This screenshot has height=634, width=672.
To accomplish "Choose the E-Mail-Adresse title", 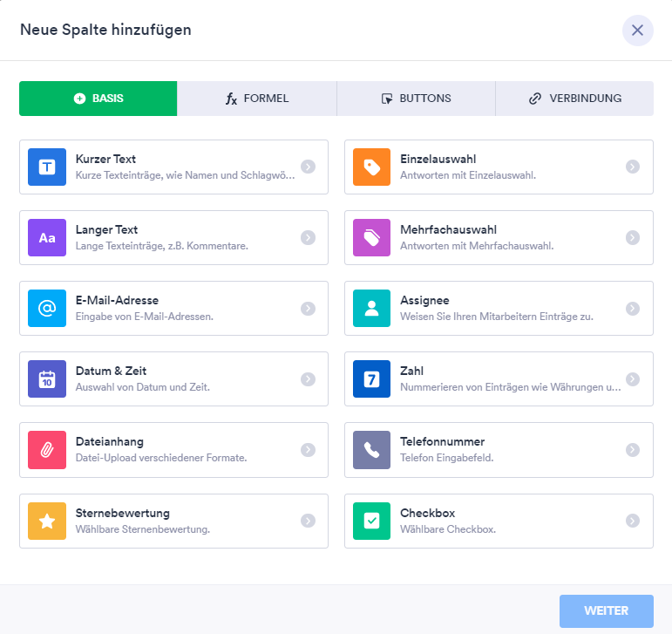I will point(117,301).
